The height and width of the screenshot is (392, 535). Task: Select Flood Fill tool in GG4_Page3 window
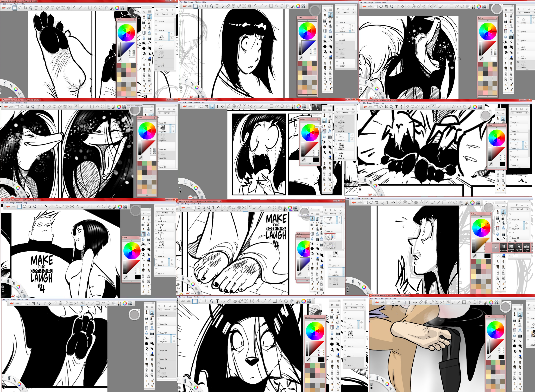[324, 131]
